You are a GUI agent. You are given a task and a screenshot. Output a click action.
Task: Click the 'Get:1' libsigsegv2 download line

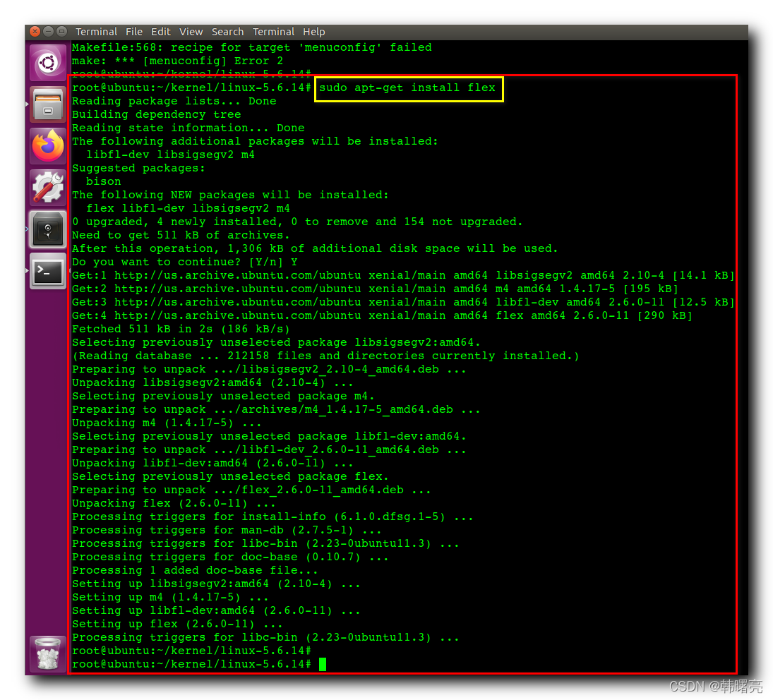click(x=403, y=275)
